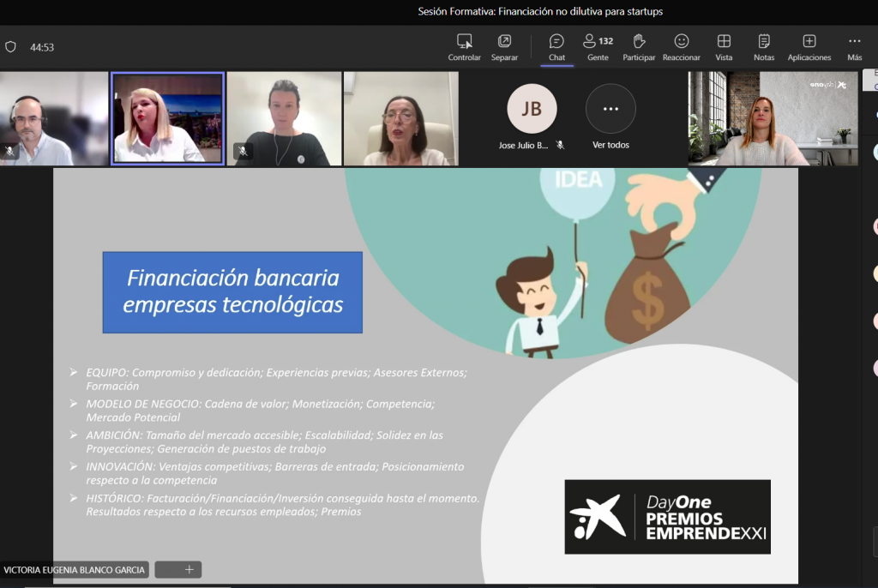This screenshot has width=878, height=588.
Task: Click the MODELO DE NEGOCIO bullet
Action: pyautogui.click(x=260, y=411)
